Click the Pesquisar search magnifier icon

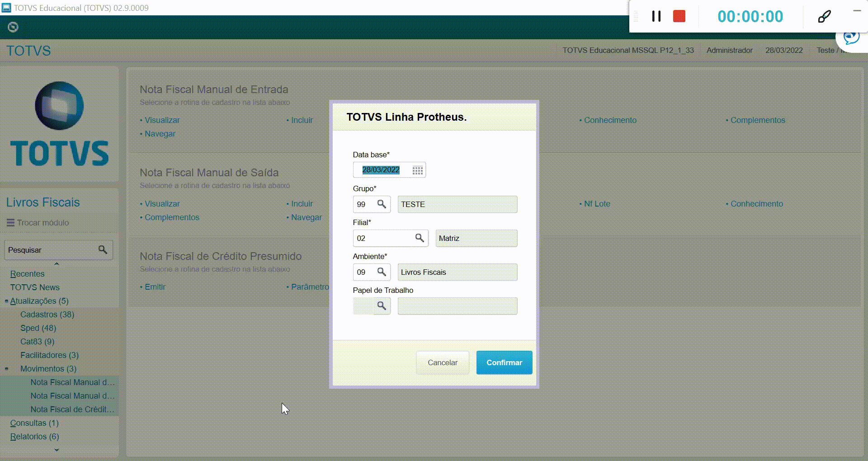(103, 250)
